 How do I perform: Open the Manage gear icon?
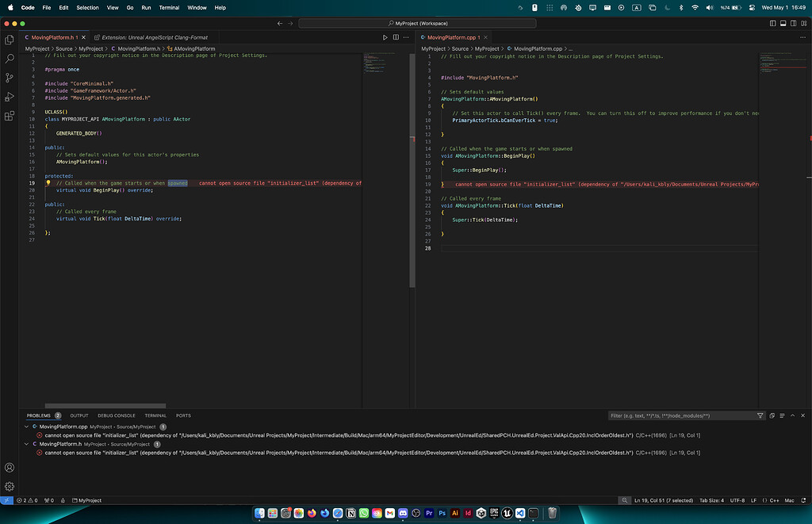pos(10,486)
